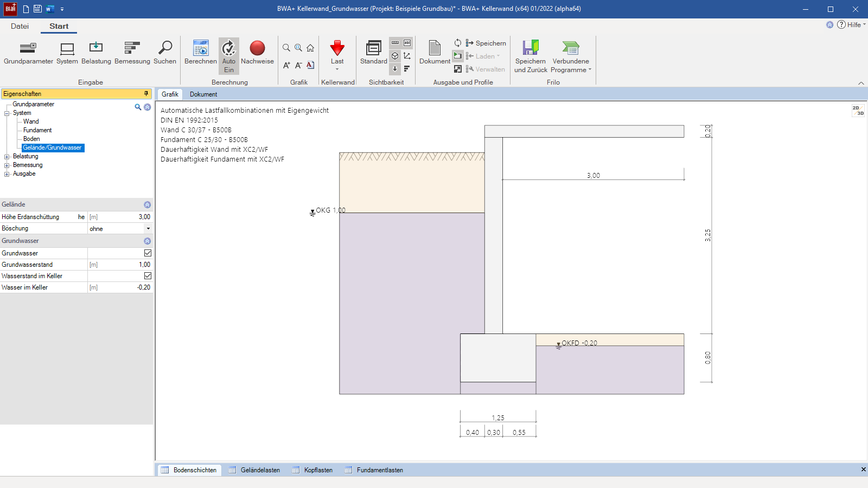Viewport: 868px width, 488px height.
Task: Decrease graphic font size A-
Action: [298, 65]
